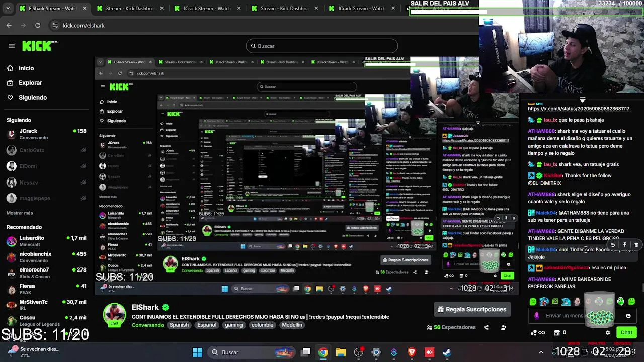Expand followed list with Mostrar más
Screen dimensions: 644x362
(x=20, y=213)
